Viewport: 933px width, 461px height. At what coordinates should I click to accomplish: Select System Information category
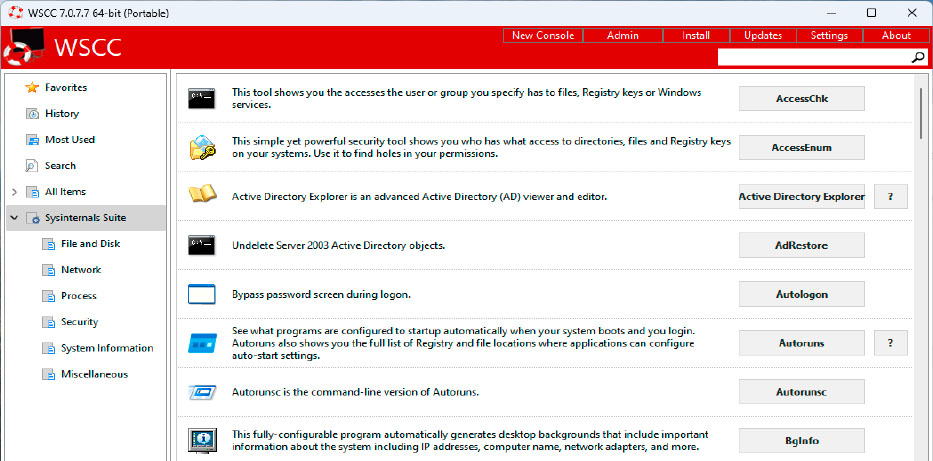tap(107, 348)
